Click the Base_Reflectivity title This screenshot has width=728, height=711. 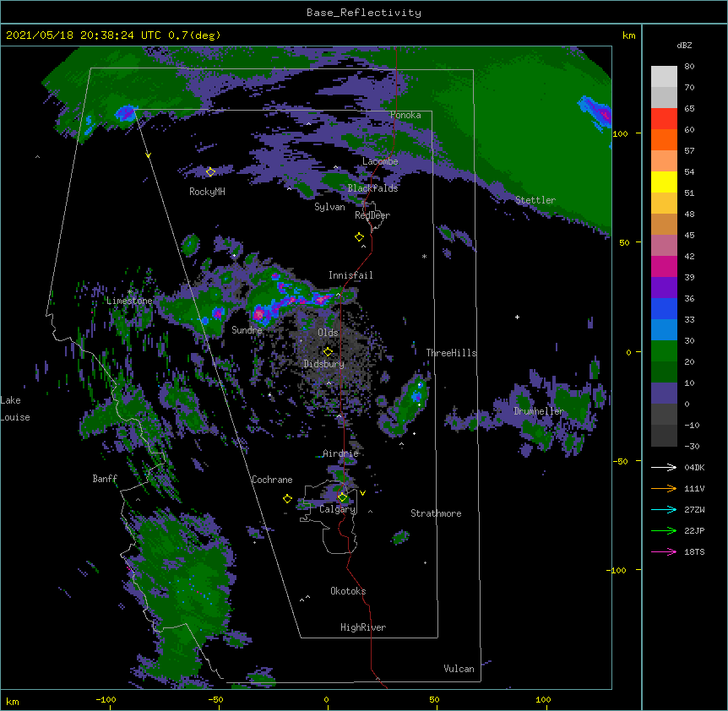[364, 13]
